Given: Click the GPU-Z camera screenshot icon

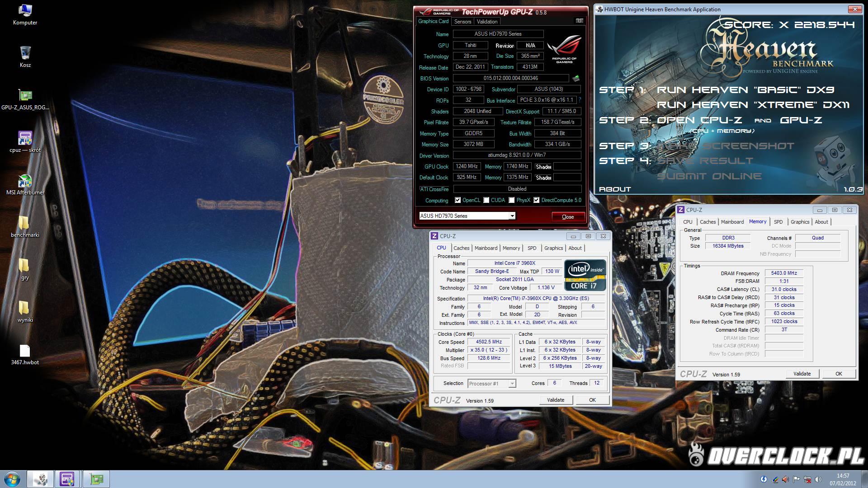Looking at the screenshot, I should (579, 21).
